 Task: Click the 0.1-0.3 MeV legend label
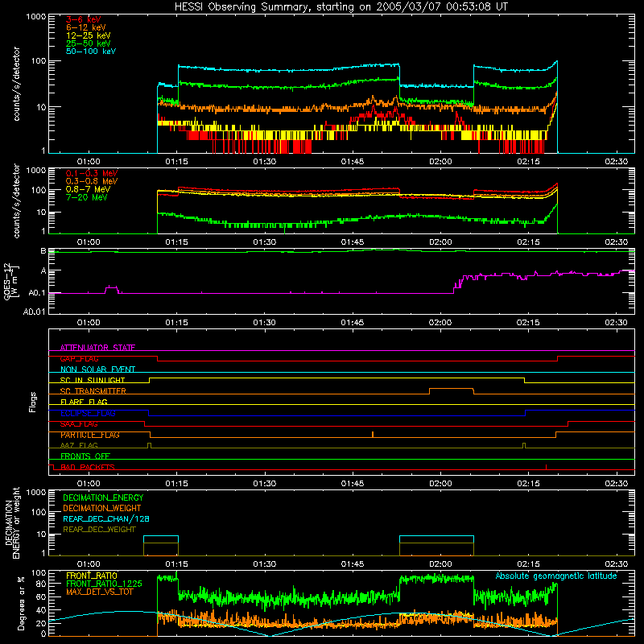click(x=92, y=173)
